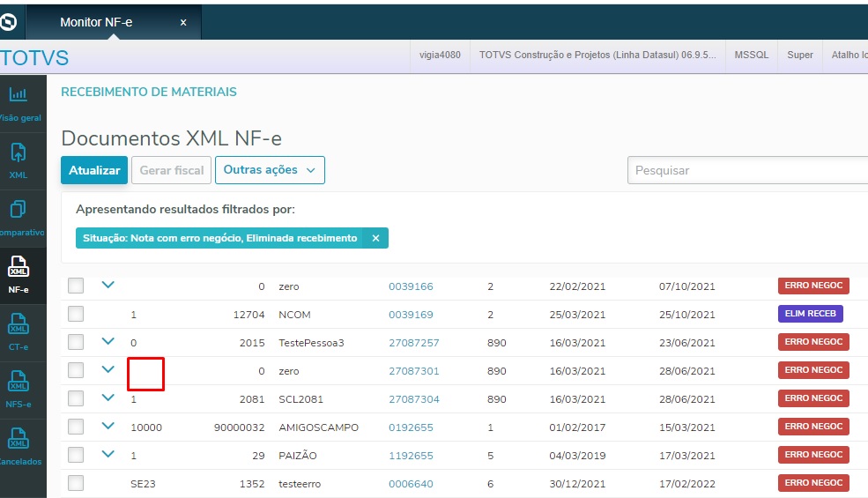Click the TOTVS brand text logo

pos(34,57)
